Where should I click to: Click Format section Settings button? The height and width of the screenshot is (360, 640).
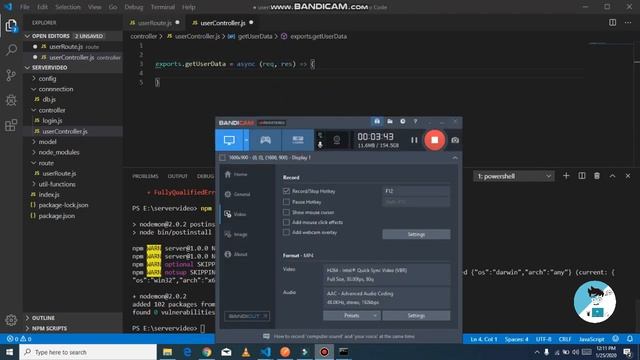[416, 316]
